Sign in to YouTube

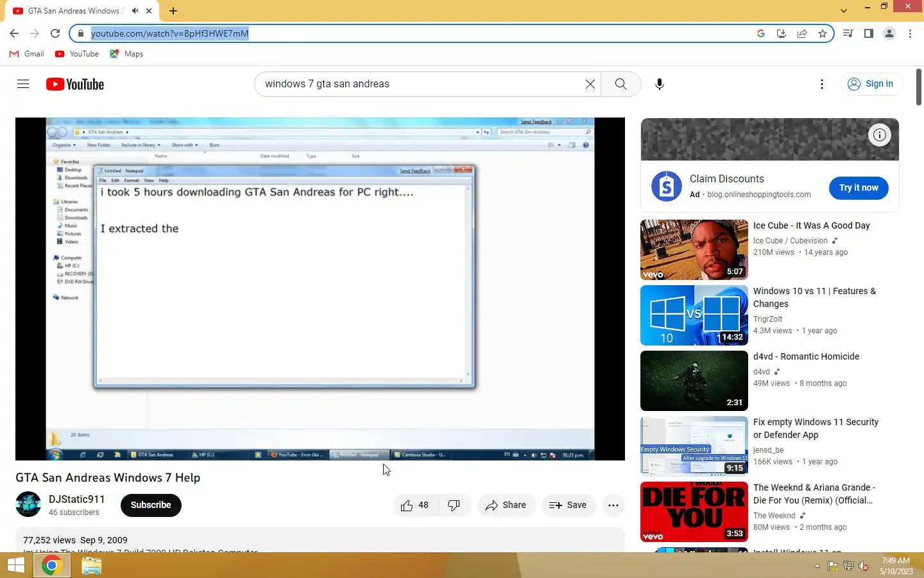coord(871,84)
